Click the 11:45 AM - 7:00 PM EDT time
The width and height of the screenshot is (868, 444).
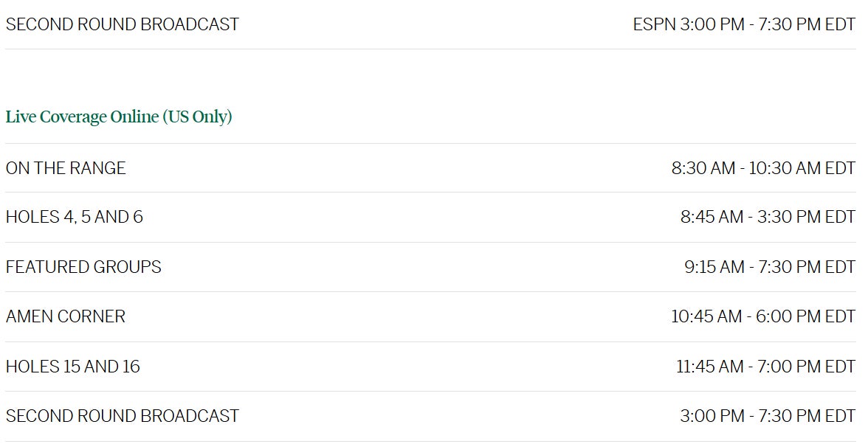(765, 367)
